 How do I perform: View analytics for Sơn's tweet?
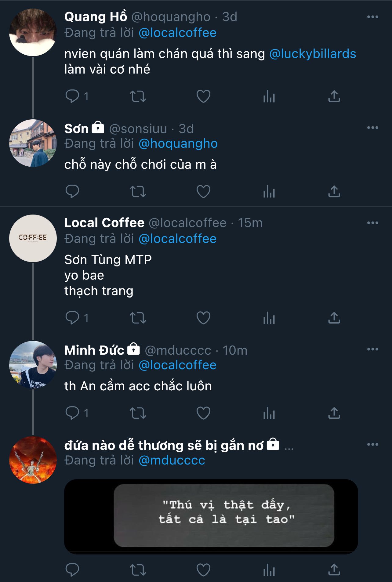(x=269, y=192)
